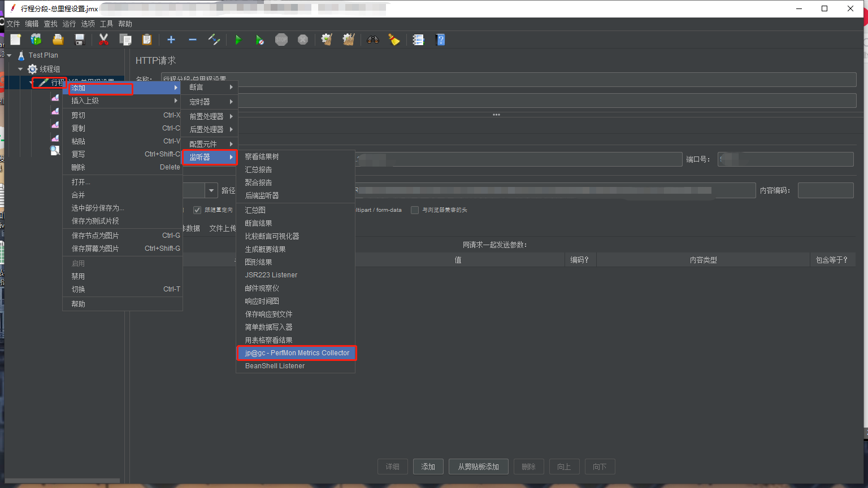Select 插入上级 in context menu
Image resolution: width=868 pixels, height=488 pixels.
coord(123,101)
